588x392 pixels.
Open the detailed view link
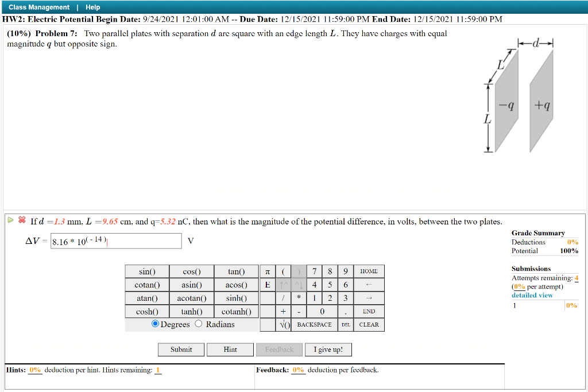pyautogui.click(x=532, y=296)
